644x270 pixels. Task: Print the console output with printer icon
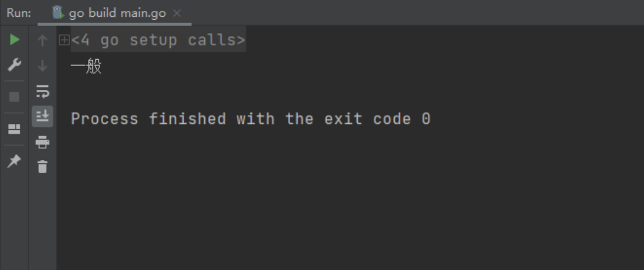[x=42, y=142]
